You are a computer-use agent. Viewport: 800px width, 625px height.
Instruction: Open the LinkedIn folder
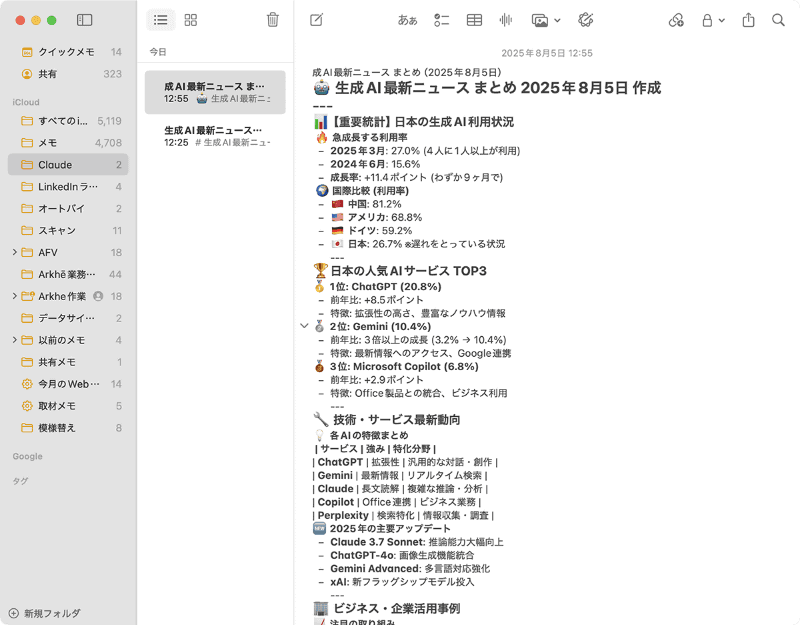(68, 187)
